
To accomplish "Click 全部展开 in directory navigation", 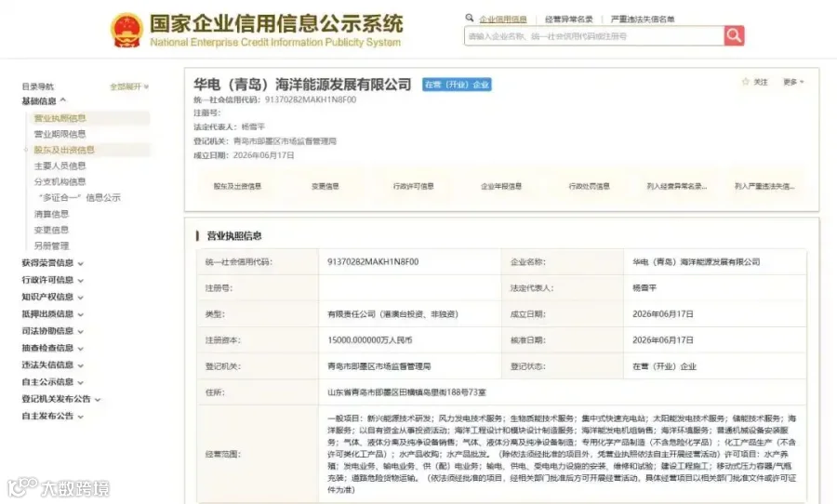I will [x=129, y=86].
